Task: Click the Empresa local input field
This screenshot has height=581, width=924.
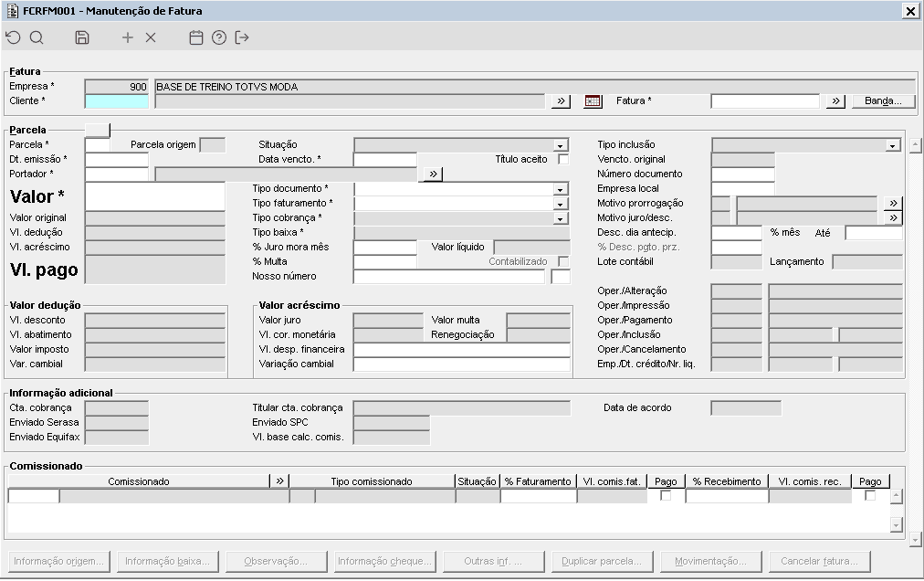Action: pos(742,189)
